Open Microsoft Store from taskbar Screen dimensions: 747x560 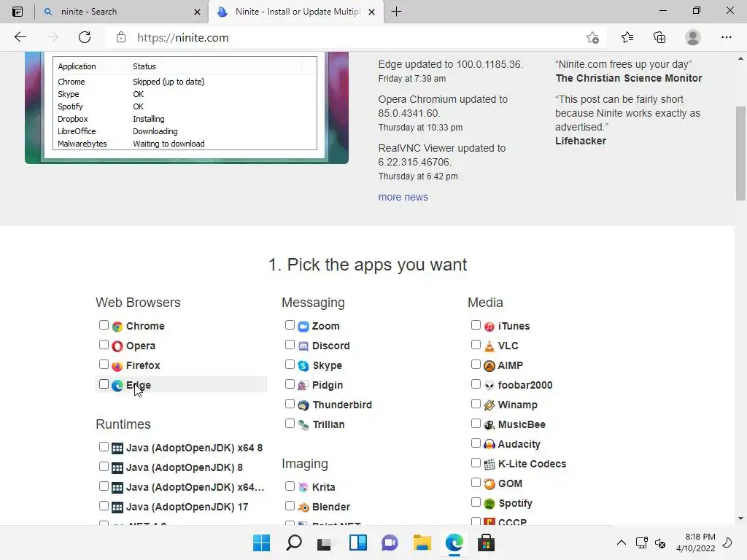click(486, 542)
